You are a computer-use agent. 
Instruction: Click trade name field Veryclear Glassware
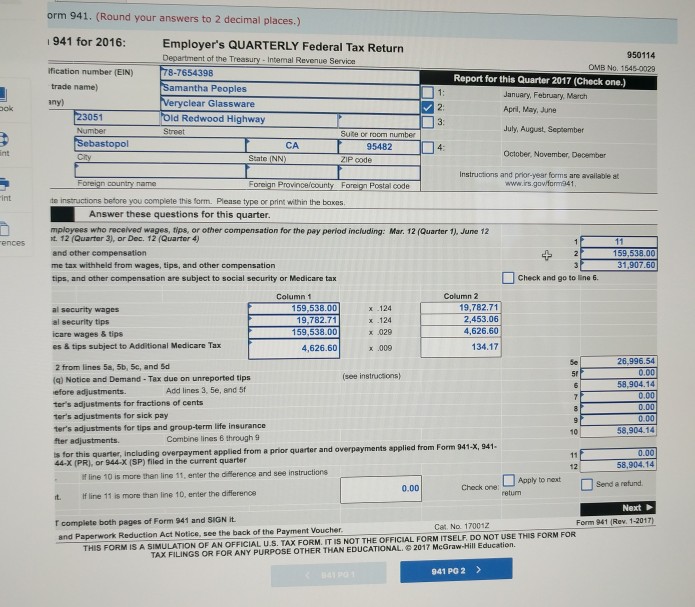click(x=289, y=104)
